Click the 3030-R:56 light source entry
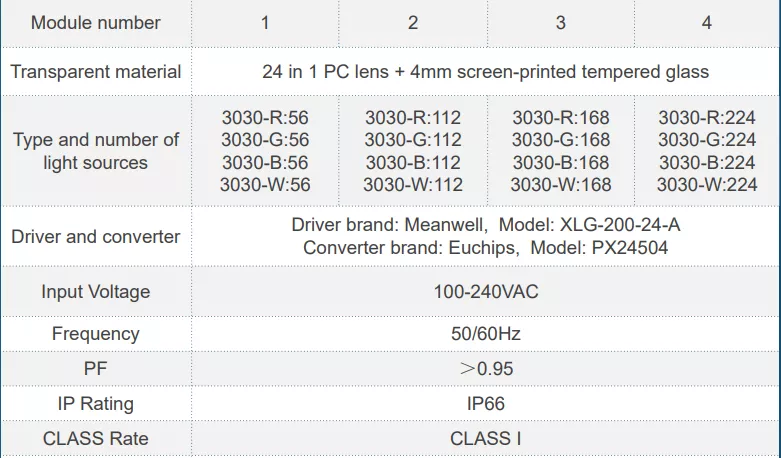 pos(265,118)
